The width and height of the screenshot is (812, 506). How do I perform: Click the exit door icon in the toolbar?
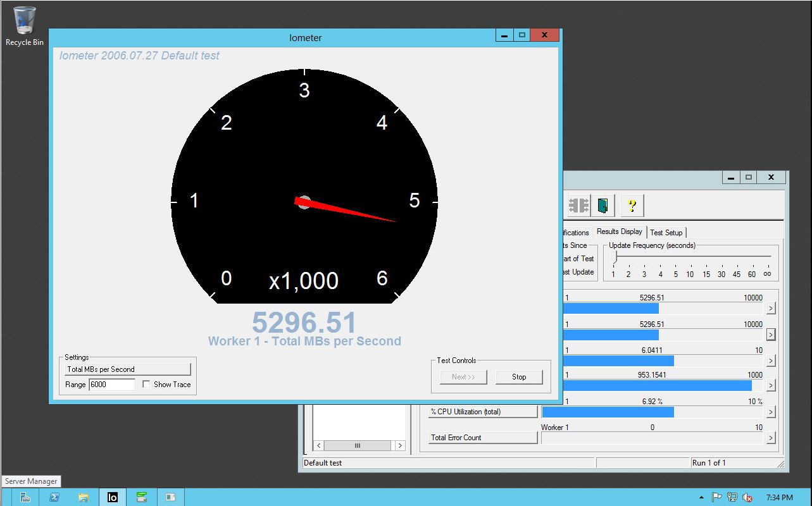(603, 206)
